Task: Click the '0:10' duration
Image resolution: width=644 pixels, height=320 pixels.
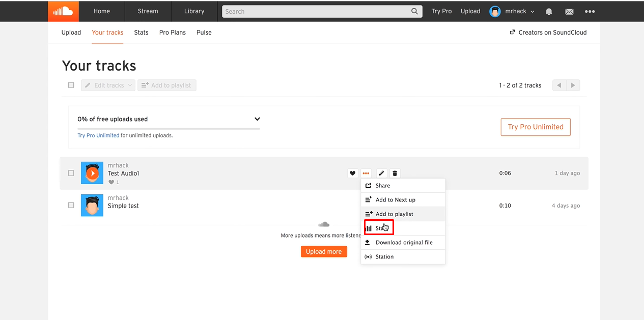Action: tap(505, 206)
